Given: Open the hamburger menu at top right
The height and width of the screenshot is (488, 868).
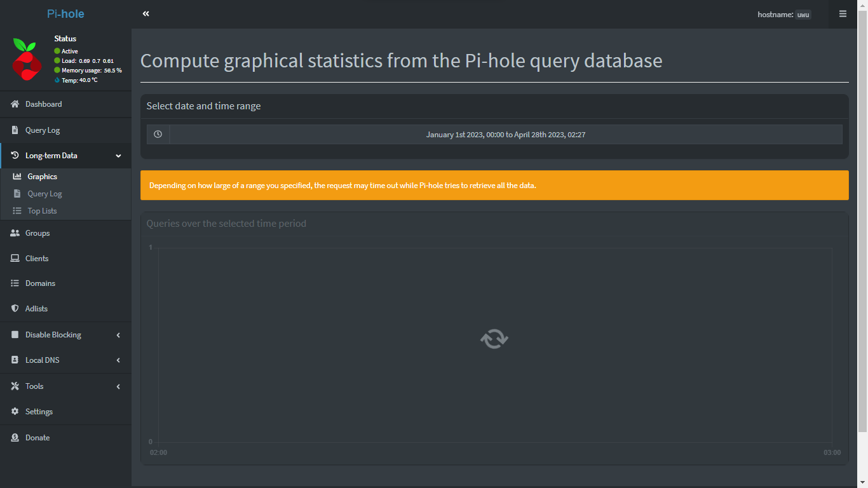Looking at the screenshot, I should coord(843,14).
